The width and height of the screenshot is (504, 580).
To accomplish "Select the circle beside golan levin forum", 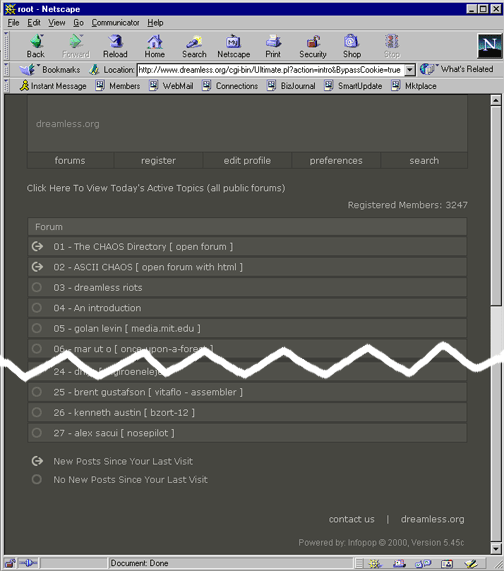I will pyautogui.click(x=37, y=328).
